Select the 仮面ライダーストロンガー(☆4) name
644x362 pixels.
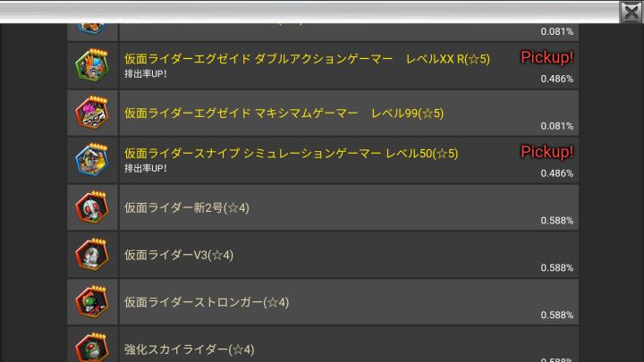click(207, 302)
